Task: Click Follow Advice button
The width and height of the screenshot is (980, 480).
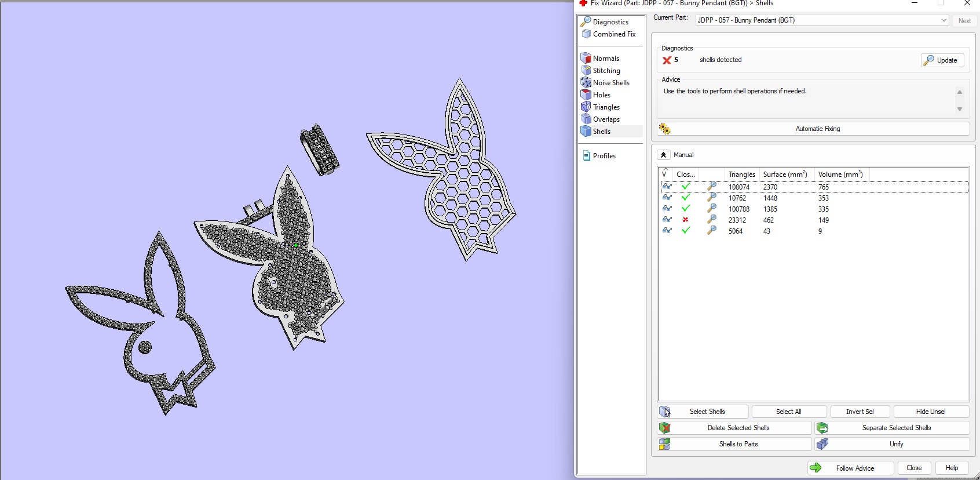Action: click(x=850, y=468)
